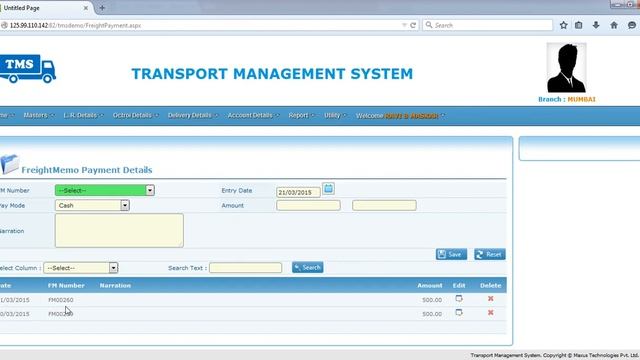The width and height of the screenshot is (640, 360).
Task: Click the MUMBAI branch label
Action: pyautogui.click(x=582, y=99)
